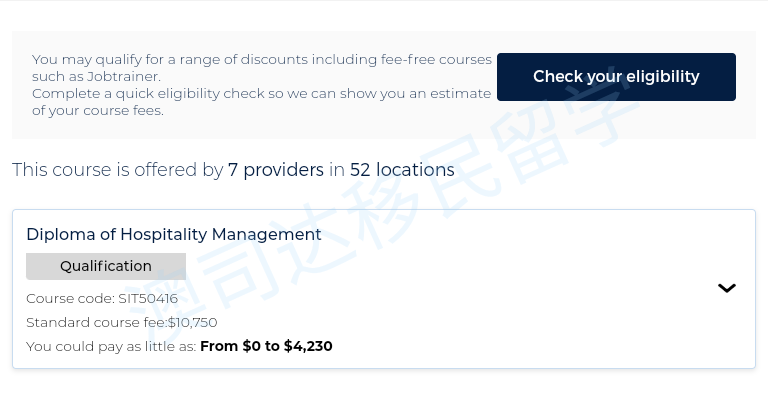Image resolution: width=768 pixels, height=410 pixels.
Task: Click the $10,750 standard course fee
Action: click(193, 322)
